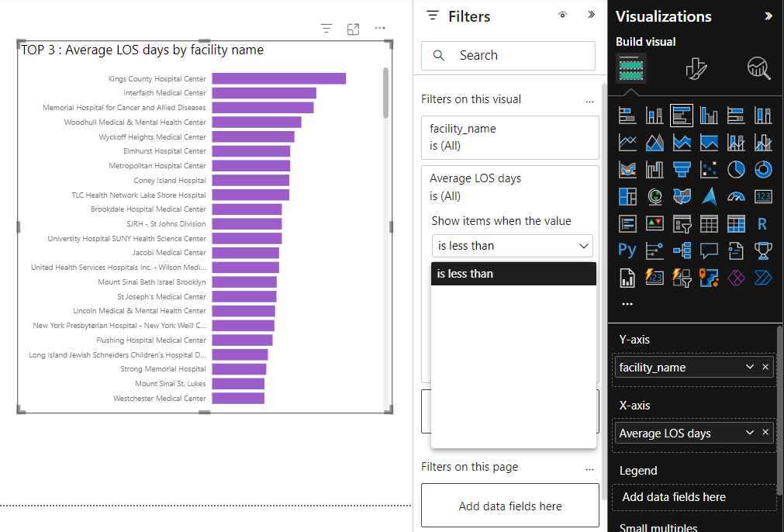This screenshot has width=784, height=532.
Task: Select the Python visual icon
Action: pyautogui.click(x=627, y=250)
